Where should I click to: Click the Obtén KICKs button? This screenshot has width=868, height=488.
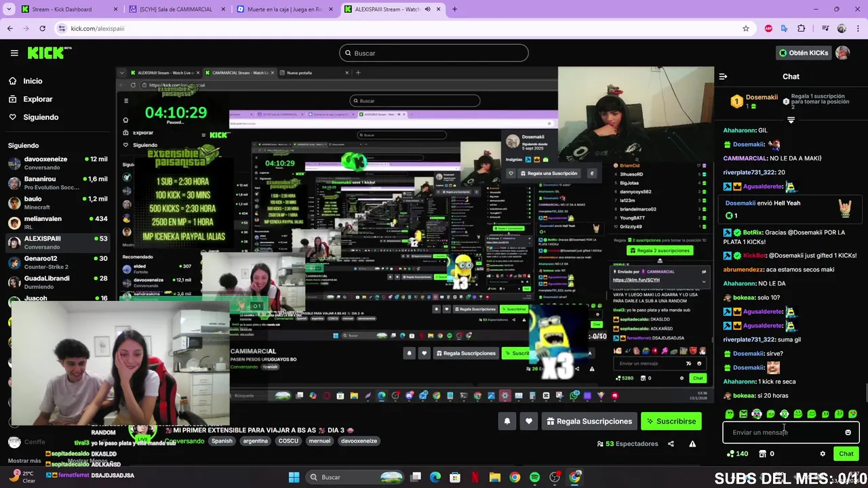(803, 53)
